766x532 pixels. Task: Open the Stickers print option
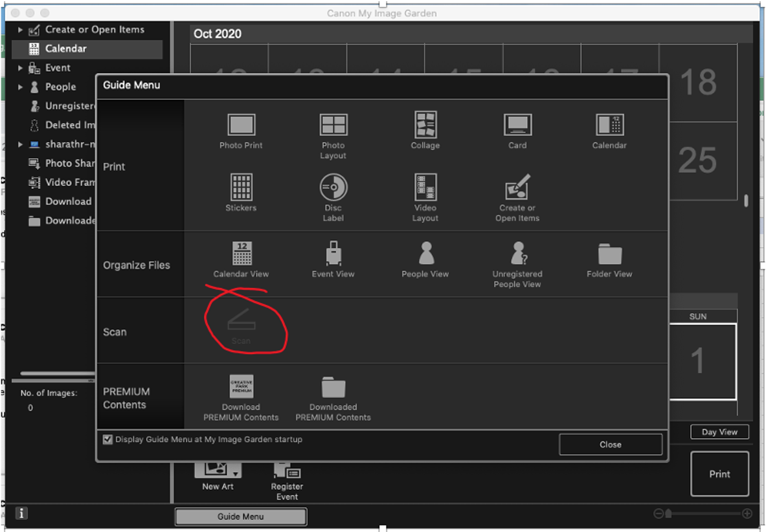241,188
